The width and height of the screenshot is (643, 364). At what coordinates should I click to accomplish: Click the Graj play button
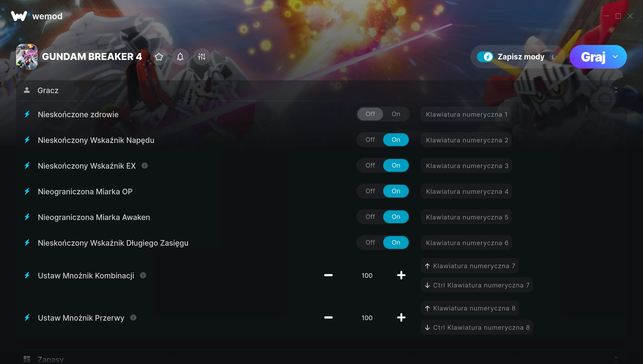tap(593, 57)
